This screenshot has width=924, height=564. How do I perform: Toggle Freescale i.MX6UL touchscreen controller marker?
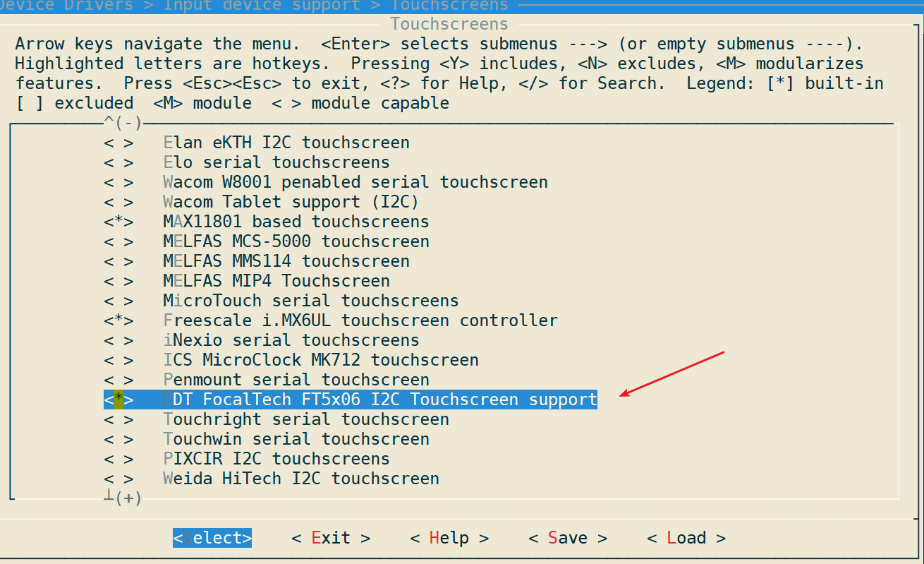pos(118,320)
